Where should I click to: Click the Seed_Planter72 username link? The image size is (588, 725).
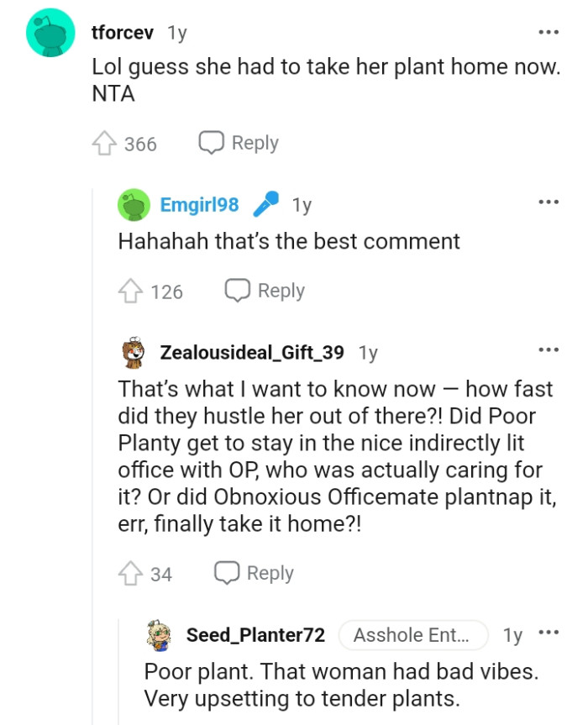click(256, 636)
